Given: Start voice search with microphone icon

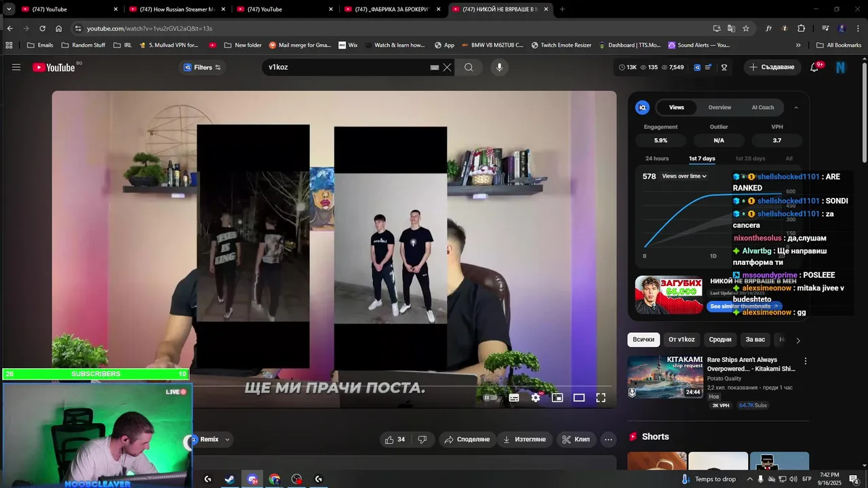Looking at the screenshot, I should tap(499, 67).
